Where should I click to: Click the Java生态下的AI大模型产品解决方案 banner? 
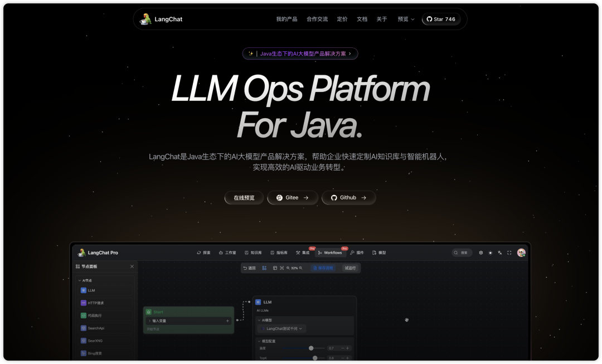300,54
